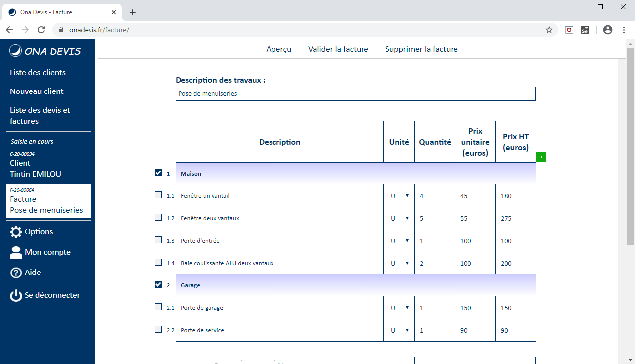Go to Liste des clients
The height and width of the screenshot is (364, 635).
38,73
